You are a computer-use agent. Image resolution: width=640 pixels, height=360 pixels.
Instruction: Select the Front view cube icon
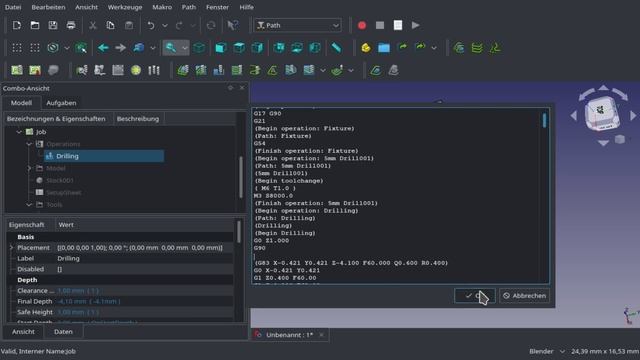point(221,48)
